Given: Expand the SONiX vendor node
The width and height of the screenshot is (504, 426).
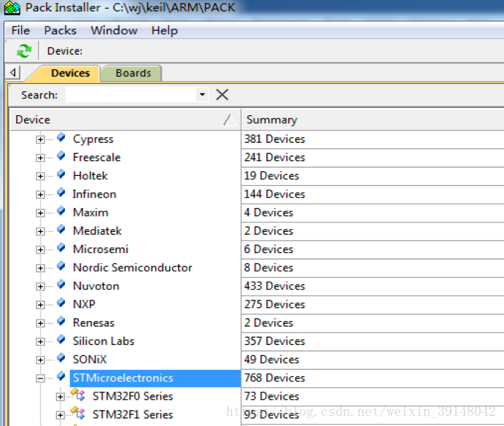Looking at the screenshot, I should (x=40, y=360).
